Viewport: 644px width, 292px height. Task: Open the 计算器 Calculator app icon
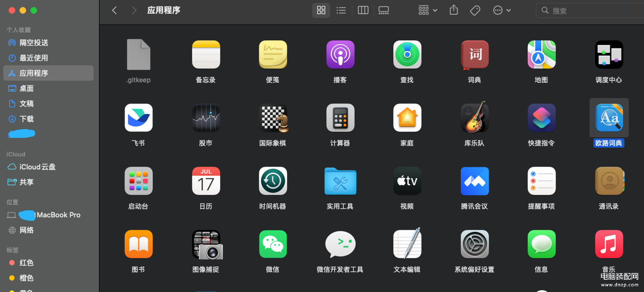tap(340, 118)
